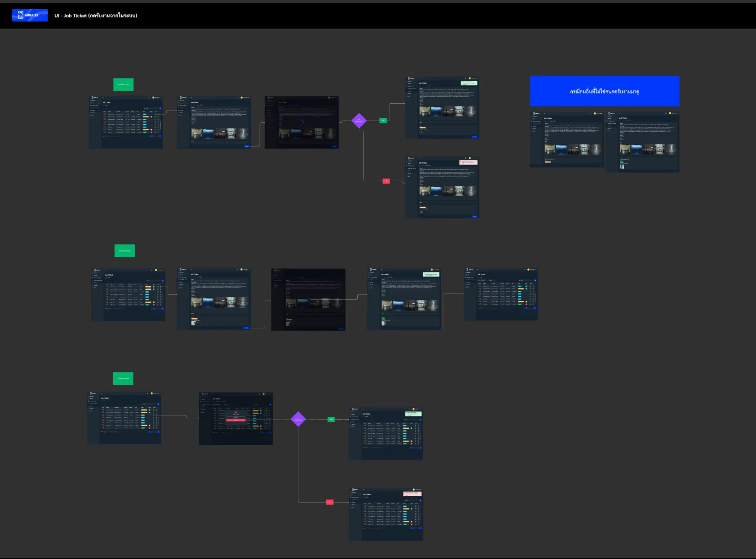
Task: Open the Job Ticket list frame starting first flow
Action: (126, 122)
